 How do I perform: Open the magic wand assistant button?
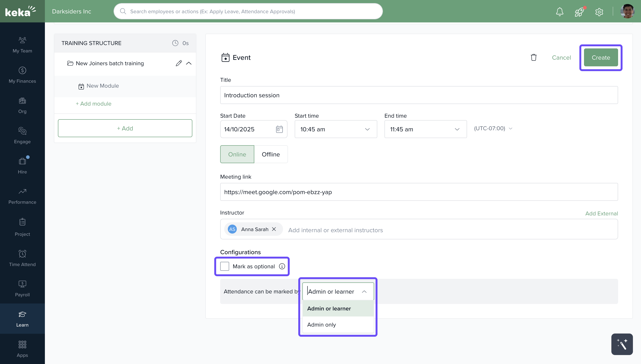(622, 344)
